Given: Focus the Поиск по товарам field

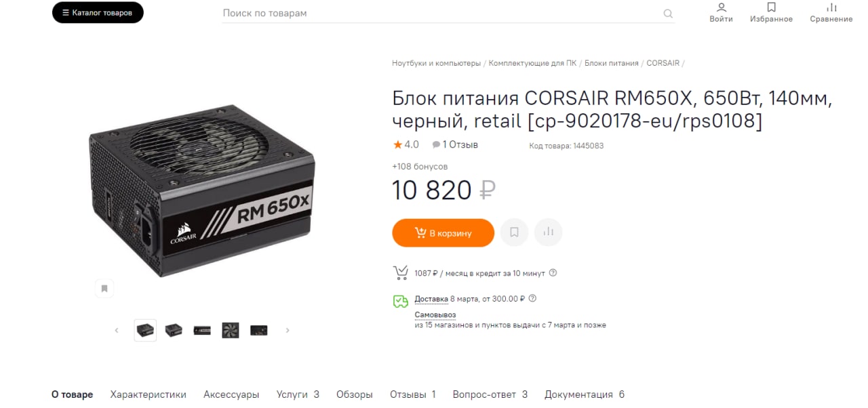Looking at the screenshot, I should click(441, 14).
